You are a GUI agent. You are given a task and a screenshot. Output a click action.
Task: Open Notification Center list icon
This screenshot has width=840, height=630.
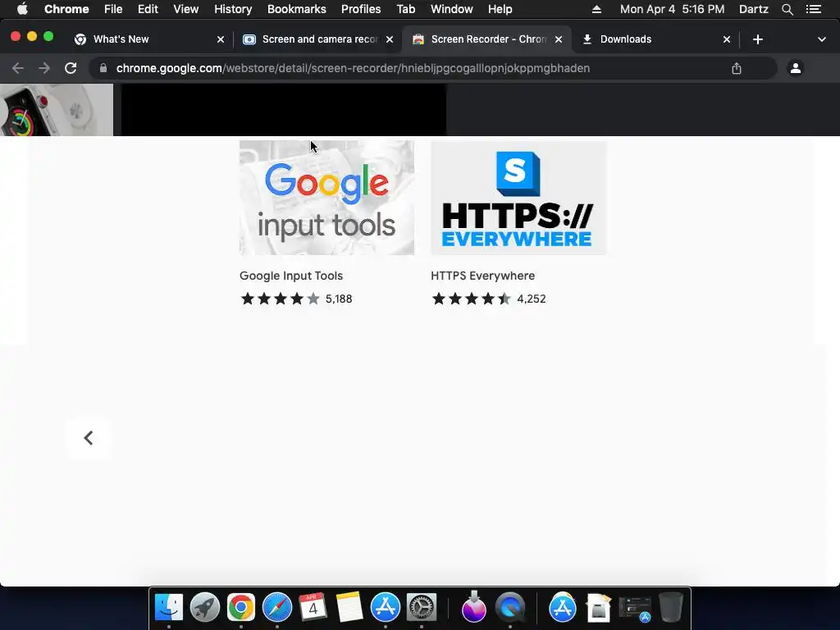pos(814,9)
